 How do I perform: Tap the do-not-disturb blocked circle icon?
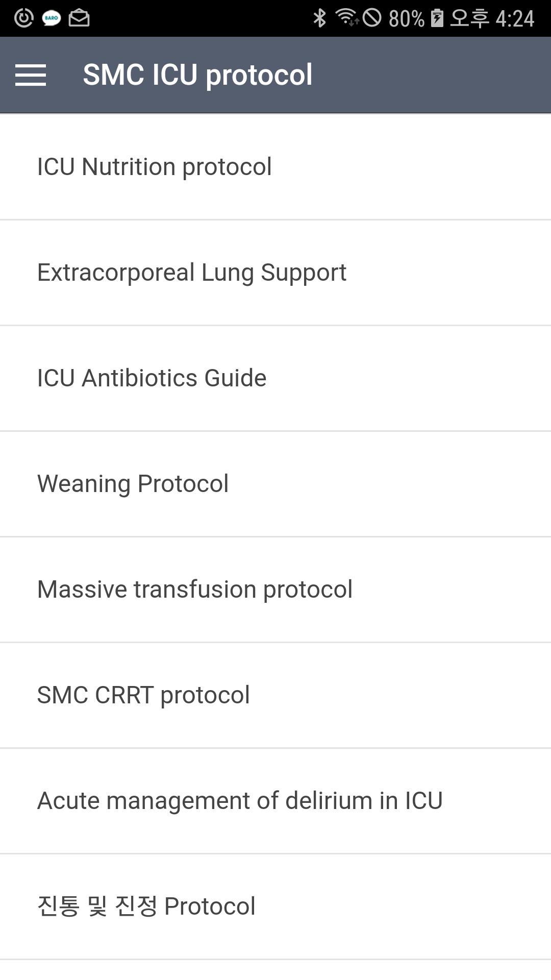tap(372, 18)
